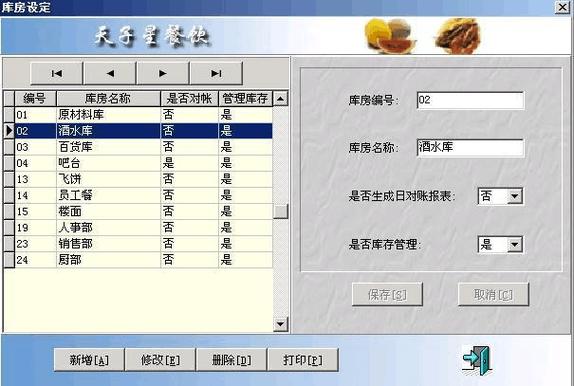Click 是 under 是否对帐 in 吧台 row

point(189,163)
